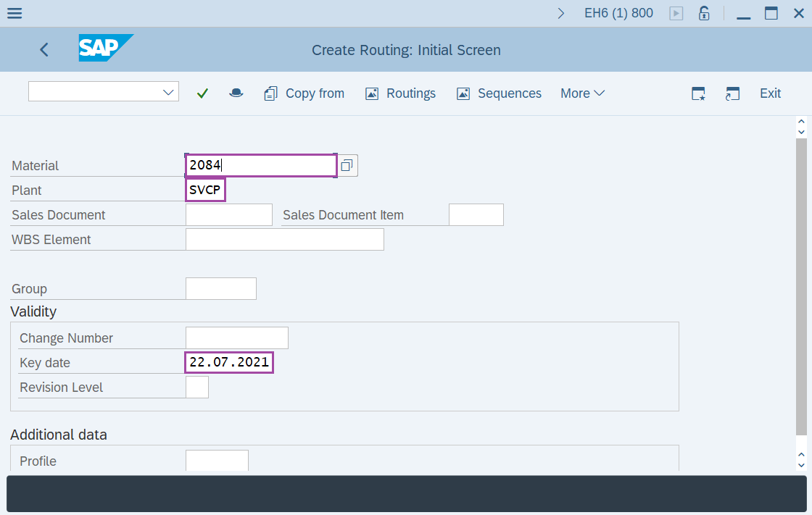Click the SAP logo
This screenshot has height=515, width=812.
click(106, 49)
